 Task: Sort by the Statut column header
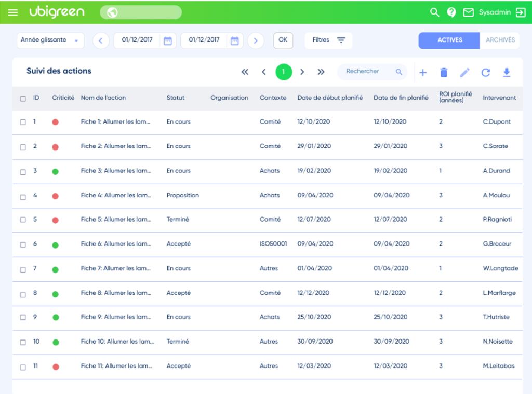pos(176,98)
